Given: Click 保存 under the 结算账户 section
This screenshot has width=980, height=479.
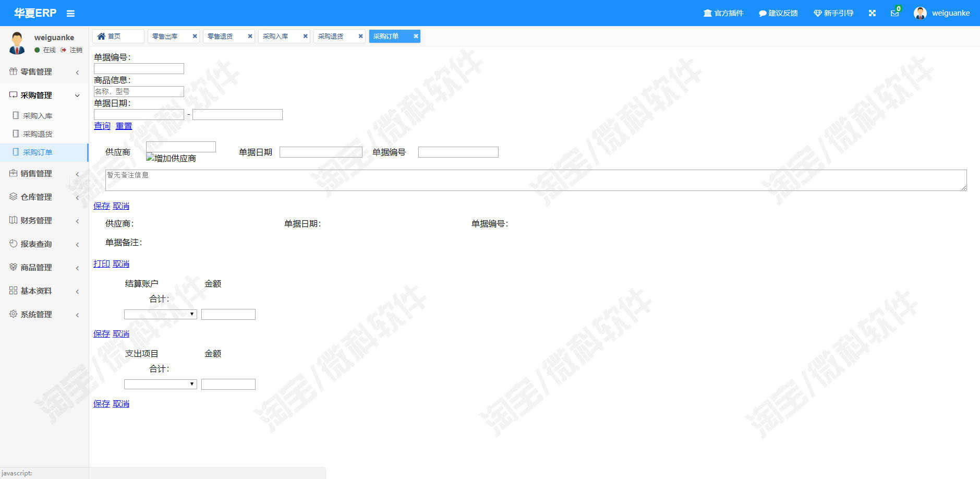Looking at the screenshot, I should coord(102,333).
